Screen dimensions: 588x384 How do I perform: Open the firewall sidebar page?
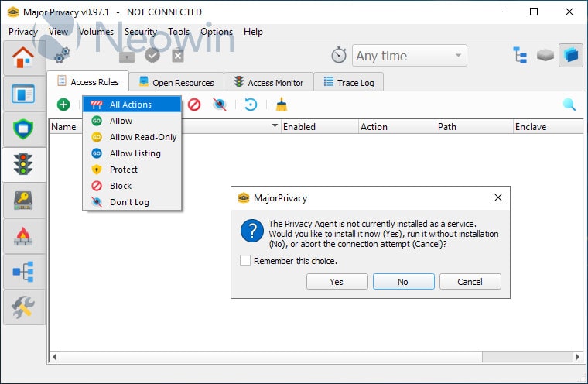click(24, 235)
